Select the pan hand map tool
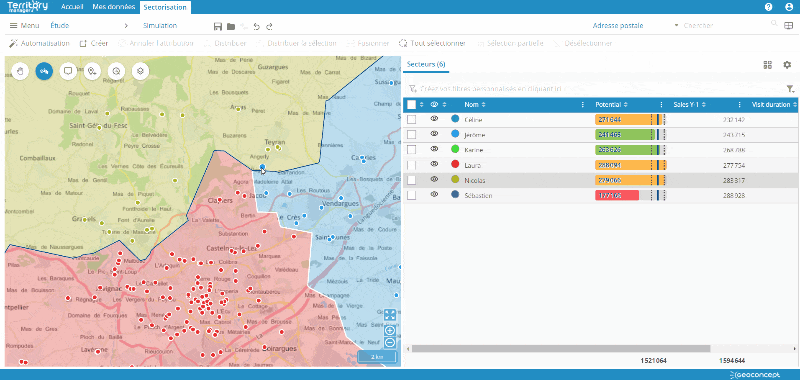The height and width of the screenshot is (380, 800). click(21, 71)
